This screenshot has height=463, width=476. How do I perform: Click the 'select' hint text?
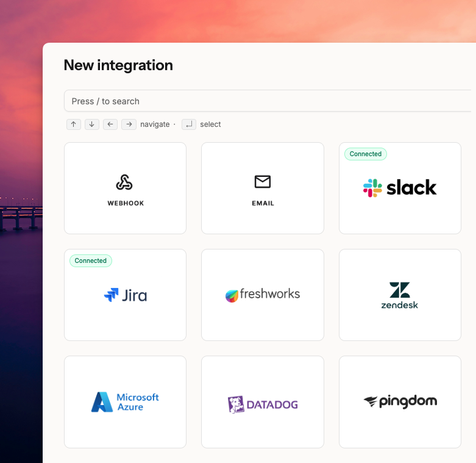click(210, 124)
